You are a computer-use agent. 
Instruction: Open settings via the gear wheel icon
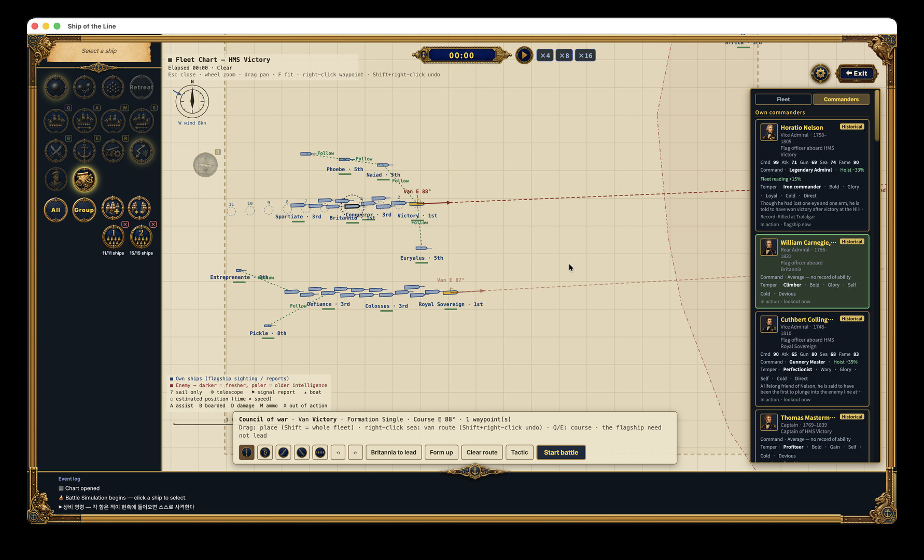coord(820,74)
